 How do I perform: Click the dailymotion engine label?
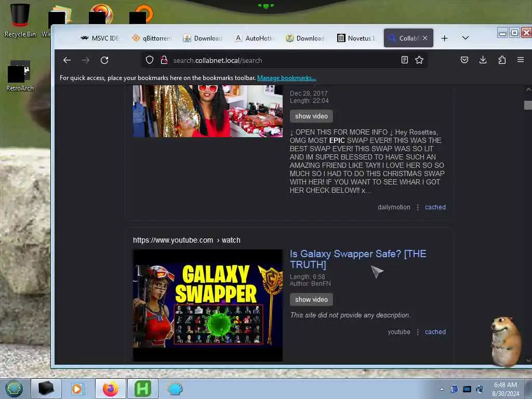pyautogui.click(x=394, y=207)
